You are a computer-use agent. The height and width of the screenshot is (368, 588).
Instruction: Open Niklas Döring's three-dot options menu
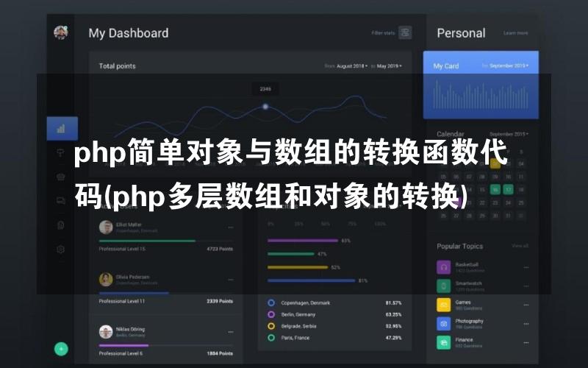click(230, 331)
